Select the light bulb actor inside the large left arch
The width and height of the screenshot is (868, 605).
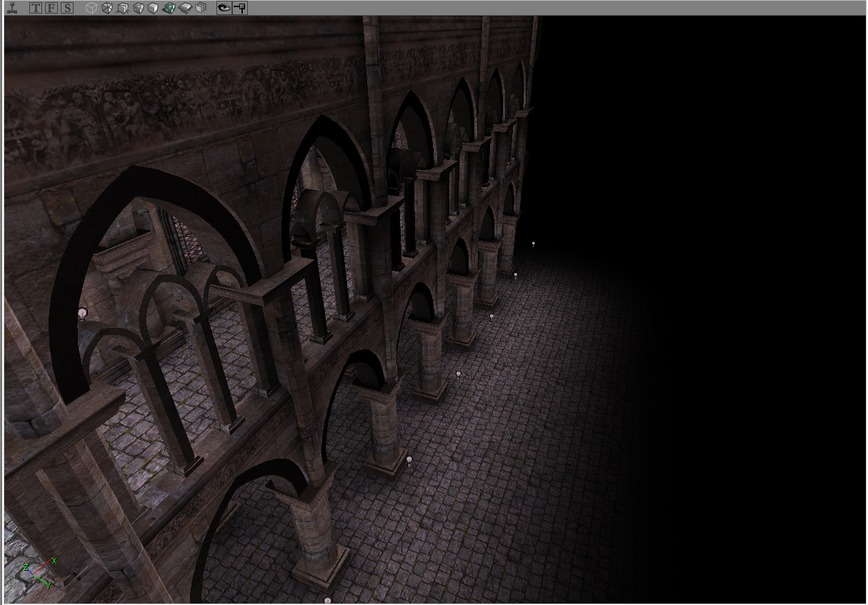click(x=82, y=313)
